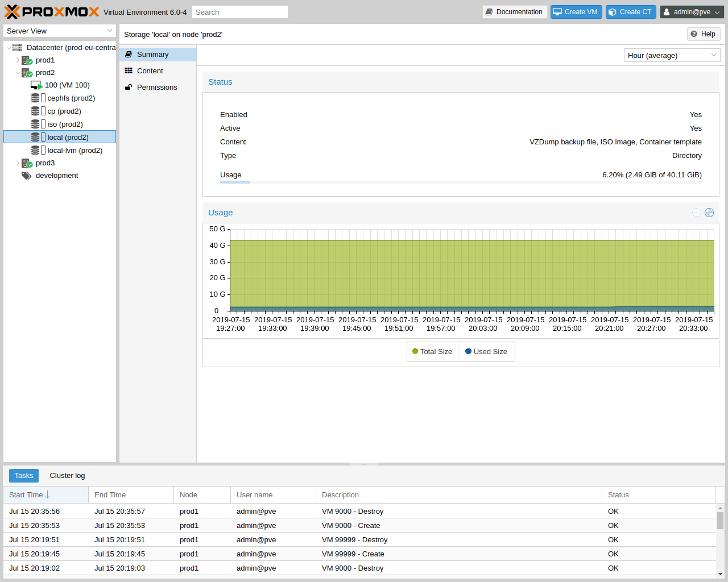Viewport: 728px width, 582px height.
Task: Click the Documentation button
Action: click(514, 12)
